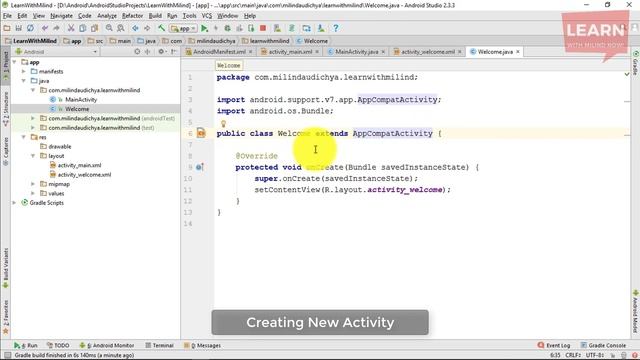640x360 pixels.
Task: Click the Open folder toolbar icon
Action: tap(7, 28)
